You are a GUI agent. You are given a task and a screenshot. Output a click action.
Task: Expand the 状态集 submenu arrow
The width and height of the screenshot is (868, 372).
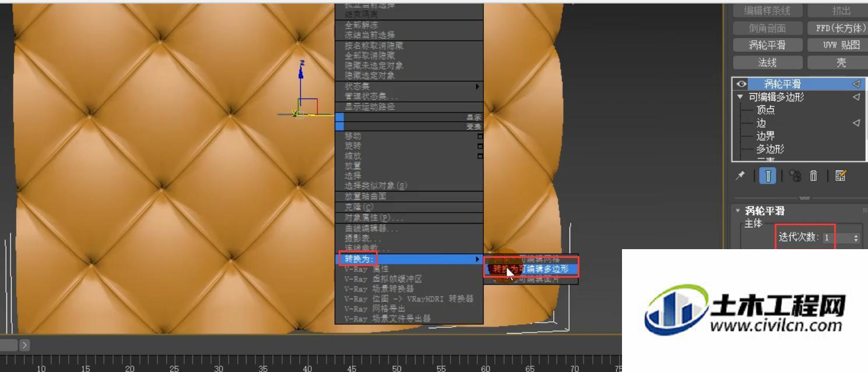click(x=478, y=86)
